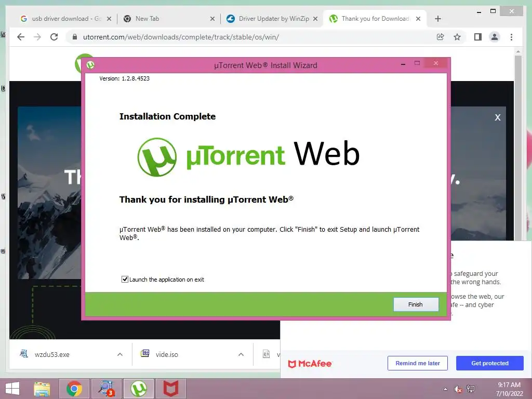Image resolution: width=532 pixels, height=399 pixels.
Task: Close the New Tab tab
Action: [x=212, y=19]
